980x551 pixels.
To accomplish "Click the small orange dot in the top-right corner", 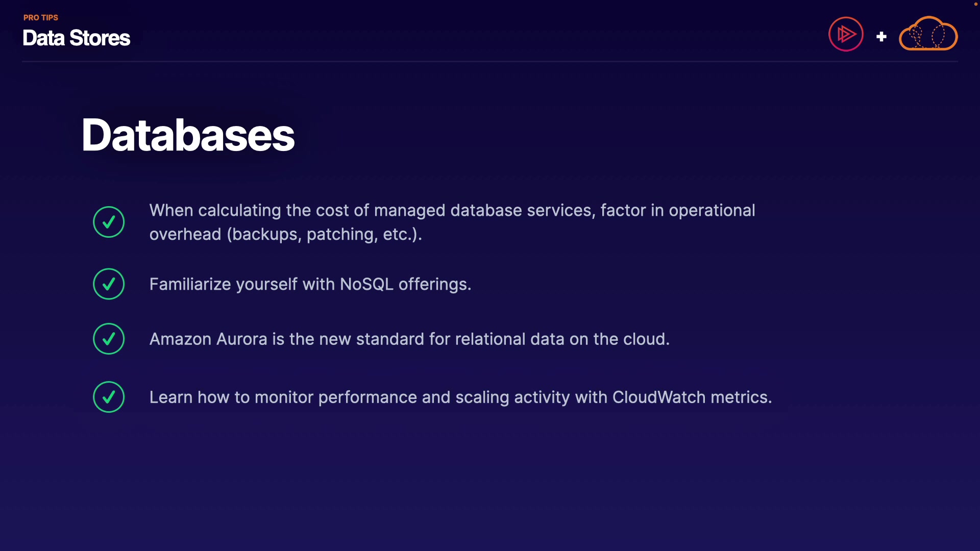I will click(x=975, y=4).
